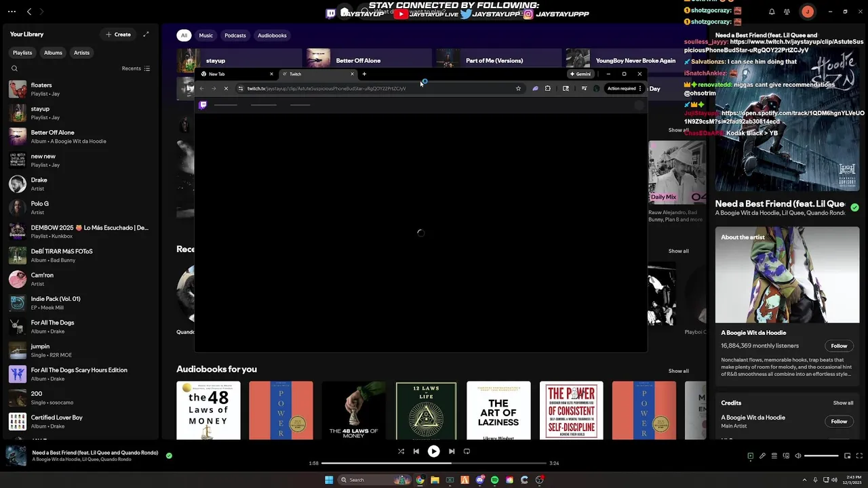
Task: Stop loading the Twitch page
Action: (226, 88)
